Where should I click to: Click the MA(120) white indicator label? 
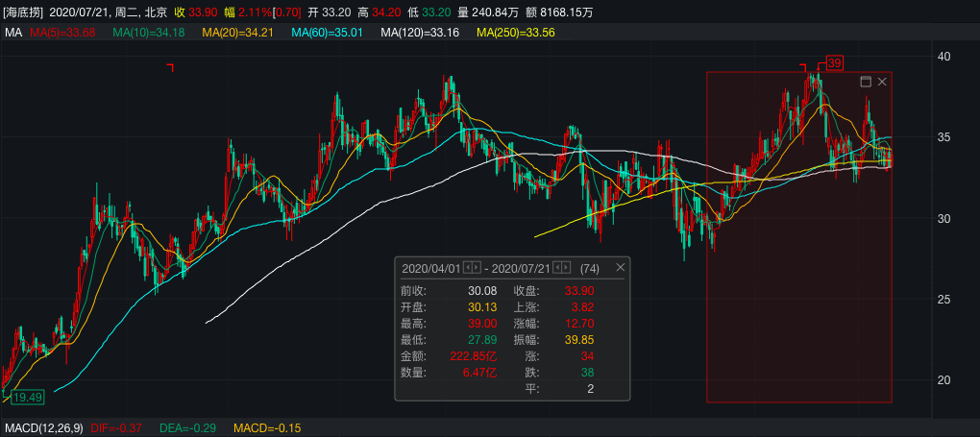point(420,33)
